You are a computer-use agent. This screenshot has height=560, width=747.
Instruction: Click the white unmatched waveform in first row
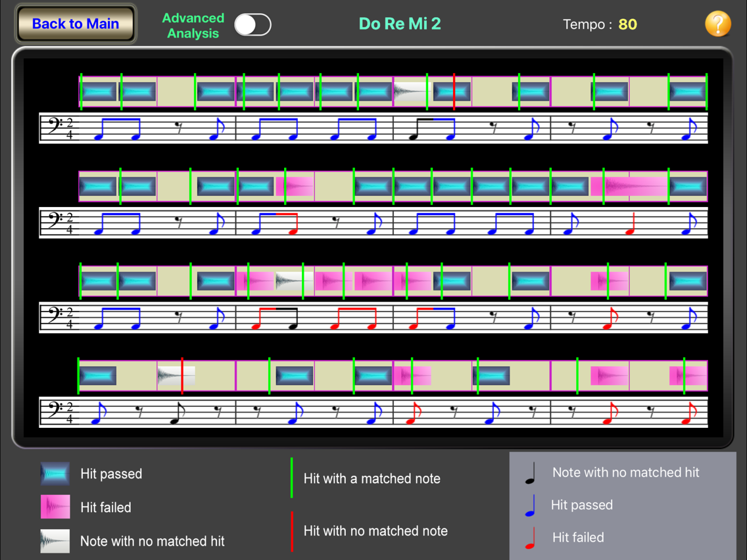tap(411, 91)
